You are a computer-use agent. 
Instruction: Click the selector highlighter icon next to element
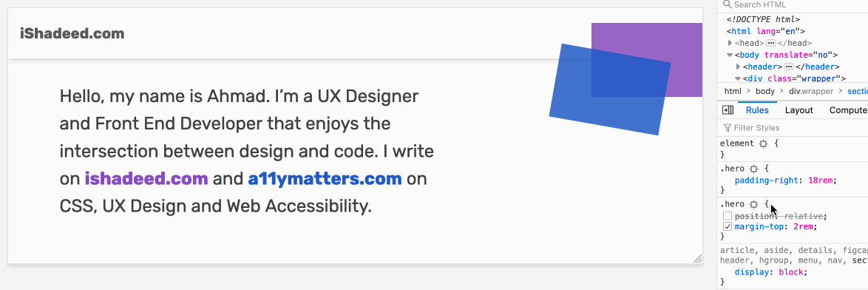click(x=763, y=144)
